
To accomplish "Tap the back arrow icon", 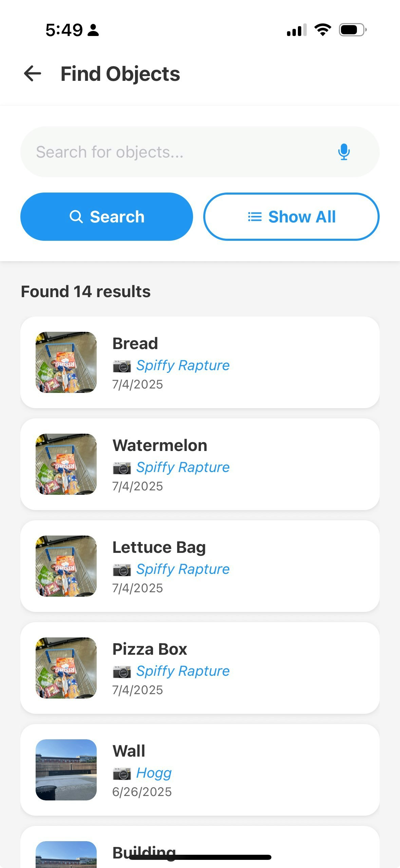I will pyautogui.click(x=33, y=74).
